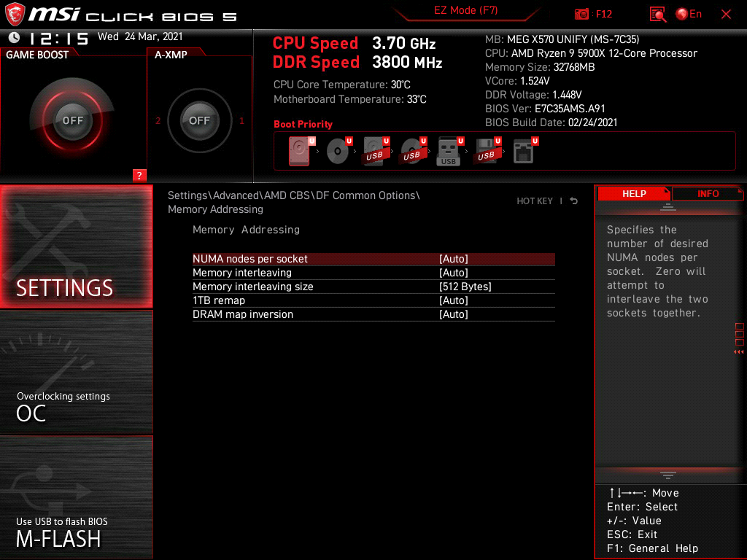Open the BIOS search magnifier icon

click(x=658, y=15)
